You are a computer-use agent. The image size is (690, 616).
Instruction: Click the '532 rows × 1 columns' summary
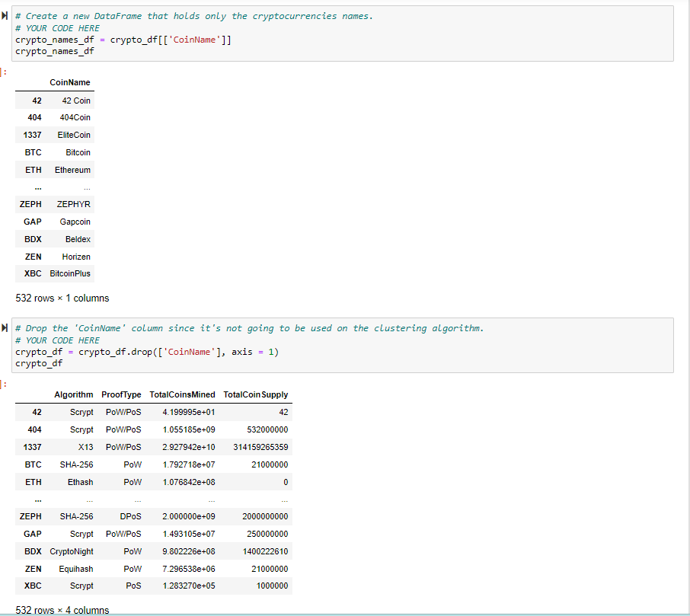tap(62, 298)
